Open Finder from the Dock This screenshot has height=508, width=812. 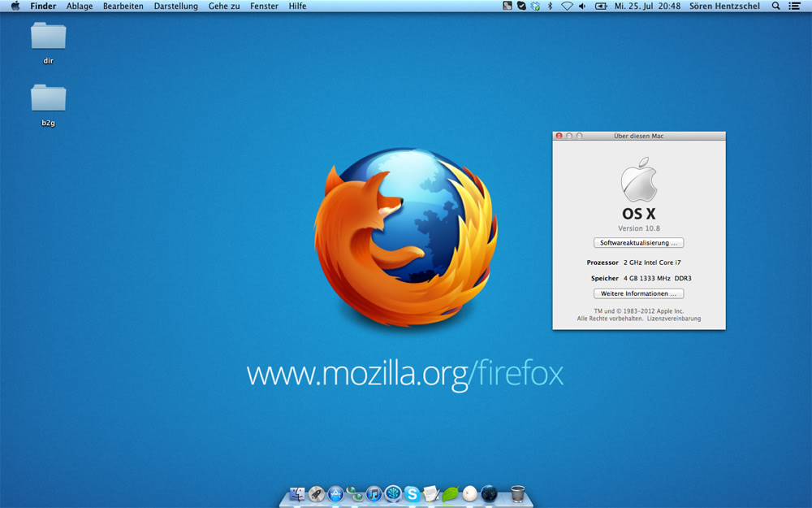tap(297, 493)
